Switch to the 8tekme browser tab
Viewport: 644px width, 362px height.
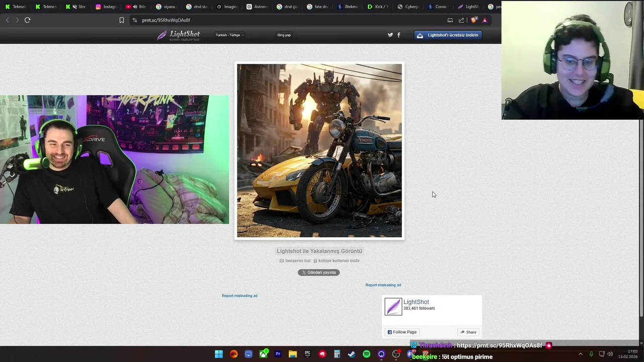pyautogui.click(x=347, y=7)
